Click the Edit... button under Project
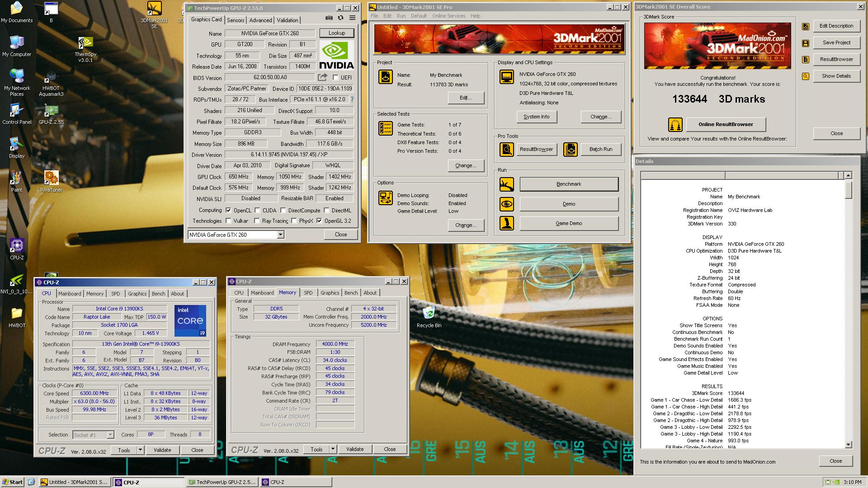This screenshot has height=488, width=868. tap(466, 98)
